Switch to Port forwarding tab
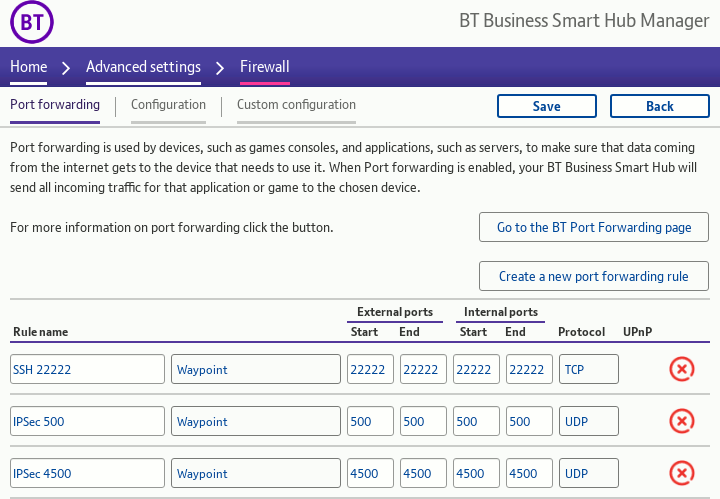The width and height of the screenshot is (720, 499). (x=55, y=105)
